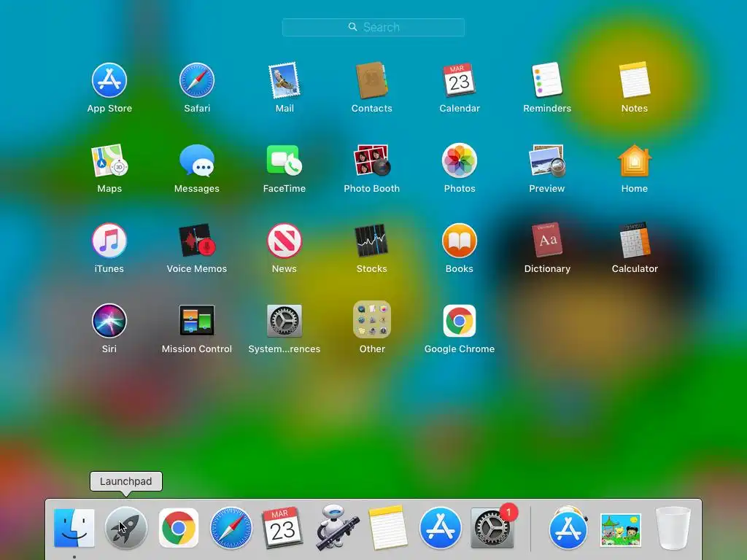Launch iTunes
The width and height of the screenshot is (747, 560).
click(109, 241)
